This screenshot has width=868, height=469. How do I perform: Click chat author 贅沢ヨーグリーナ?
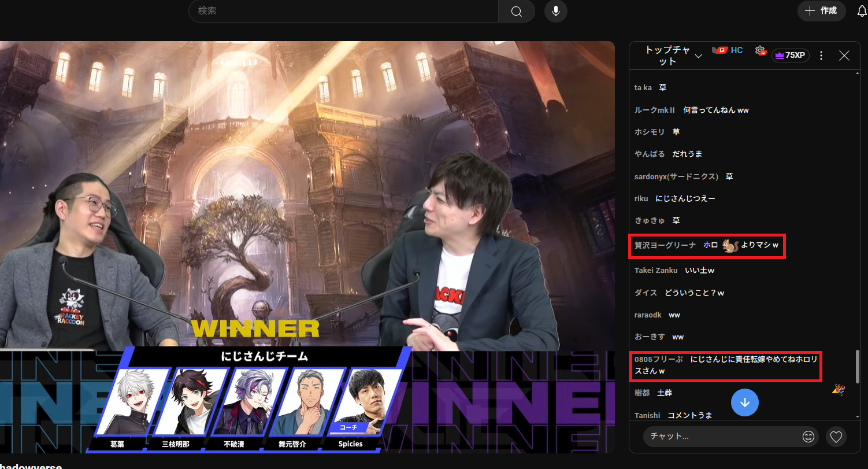(x=665, y=245)
